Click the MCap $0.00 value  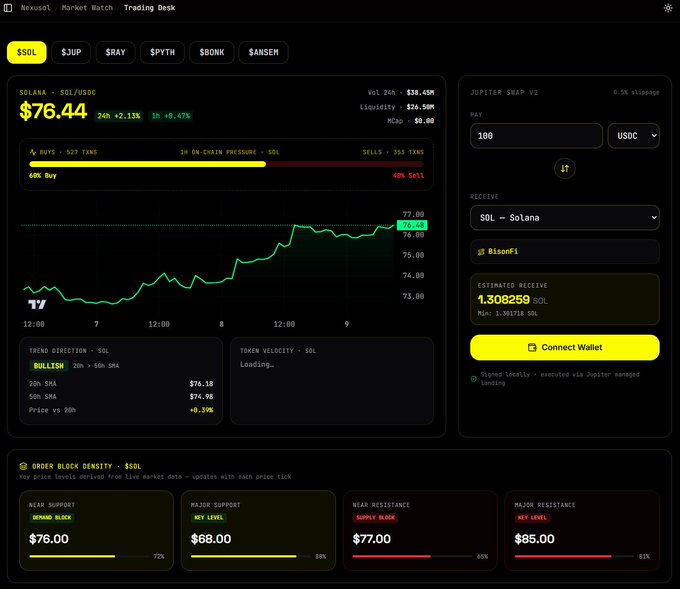[x=424, y=121]
